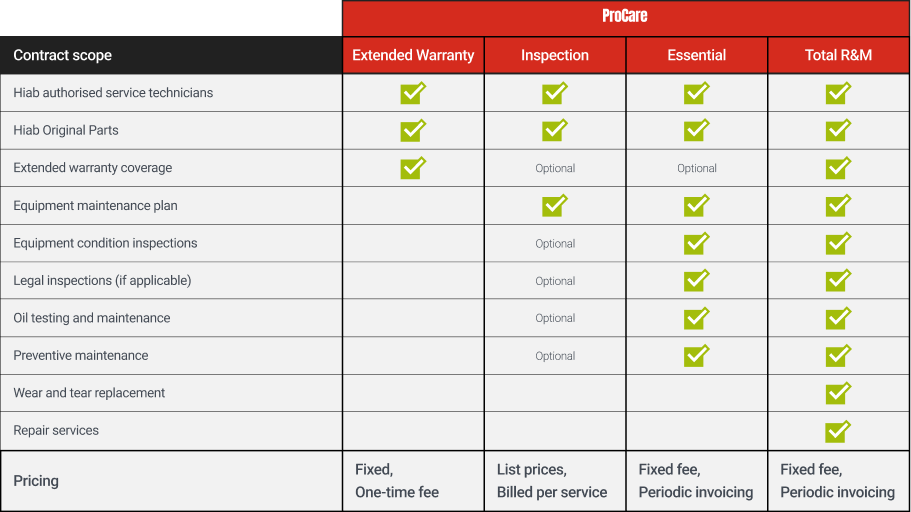This screenshot has height=512, width=911.
Task: Click Extended Warranty checkmark for Extended warranty coverage
Action: click(x=413, y=168)
